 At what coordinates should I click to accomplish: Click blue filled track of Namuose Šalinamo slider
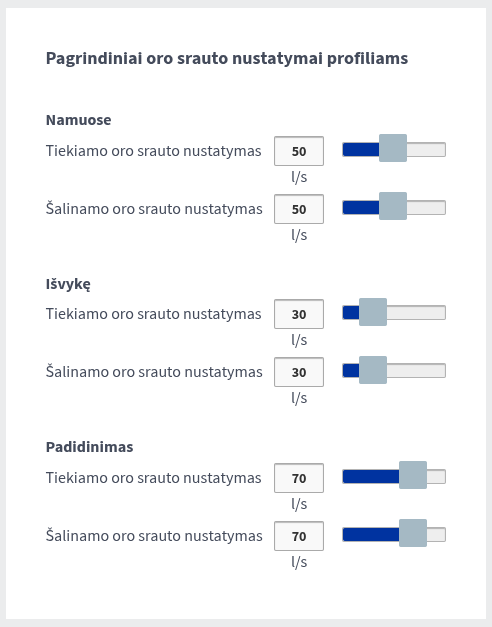pyautogui.click(x=361, y=208)
